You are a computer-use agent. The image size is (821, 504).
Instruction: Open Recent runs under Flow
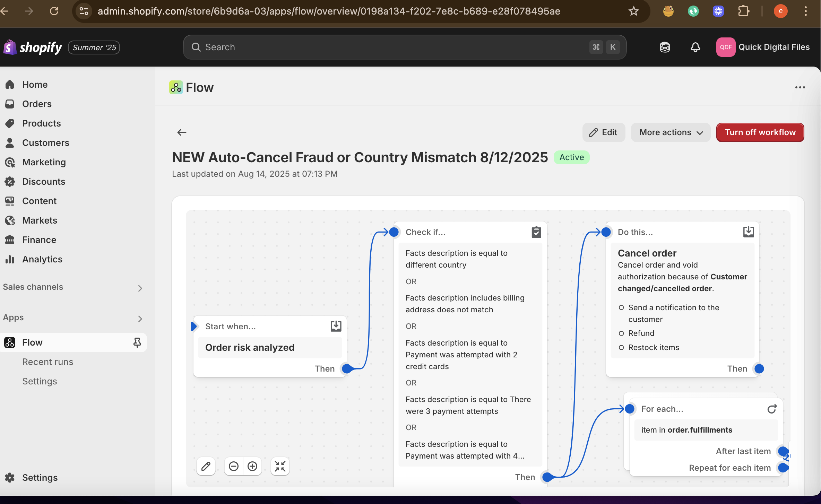pyautogui.click(x=48, y=362)
